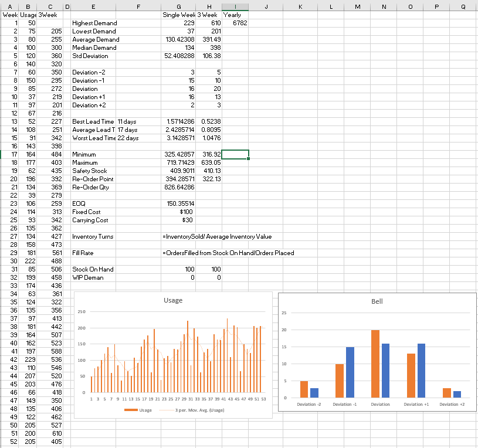478x448 pixels.
Task: Click week 10 usage value 37
Action: (x=28, y=97)
